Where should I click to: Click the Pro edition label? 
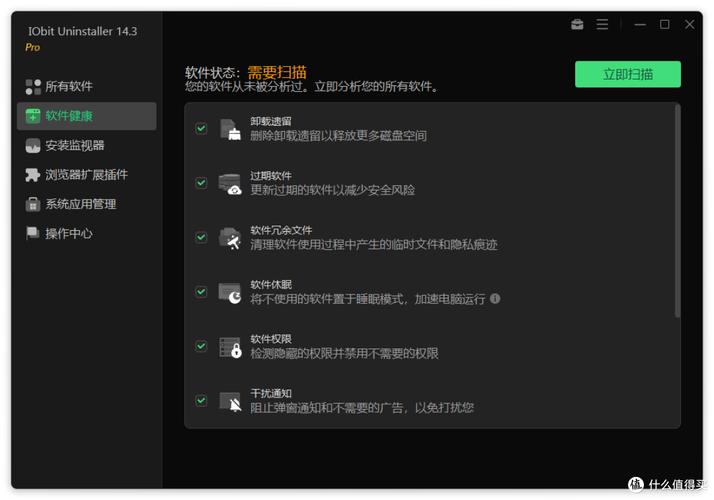click(x=32, y=47)
